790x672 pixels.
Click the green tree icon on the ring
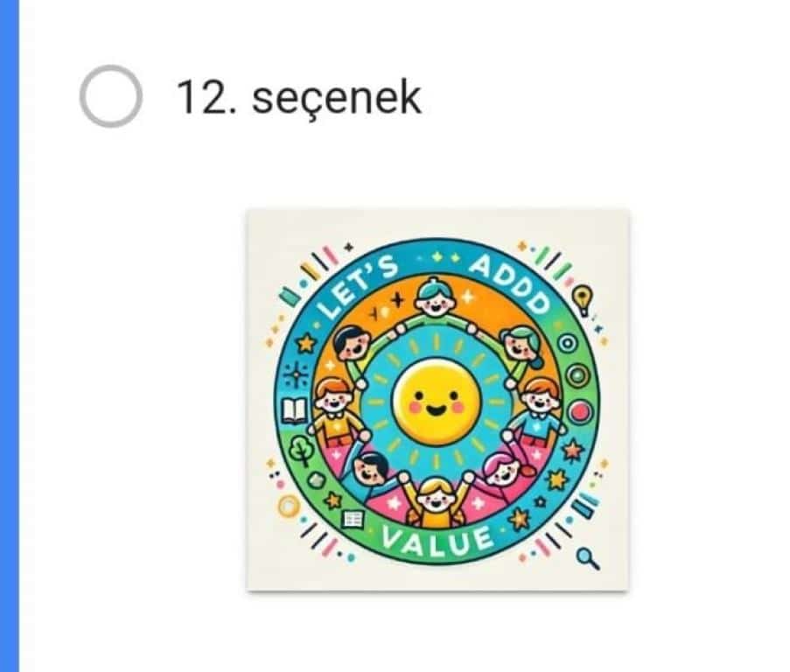point(301,450)
